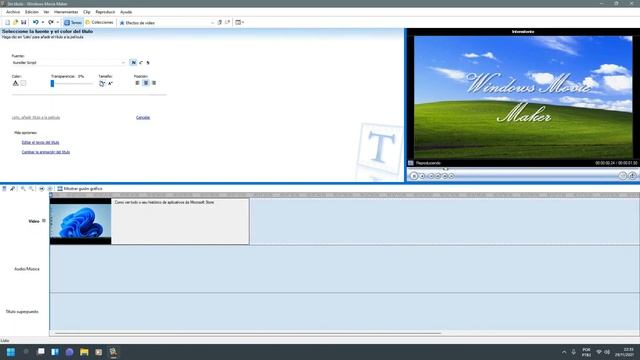Toggle the Tareas pane button
The height and width of the screenshot is (360, 640).
(x=73, y=22)
